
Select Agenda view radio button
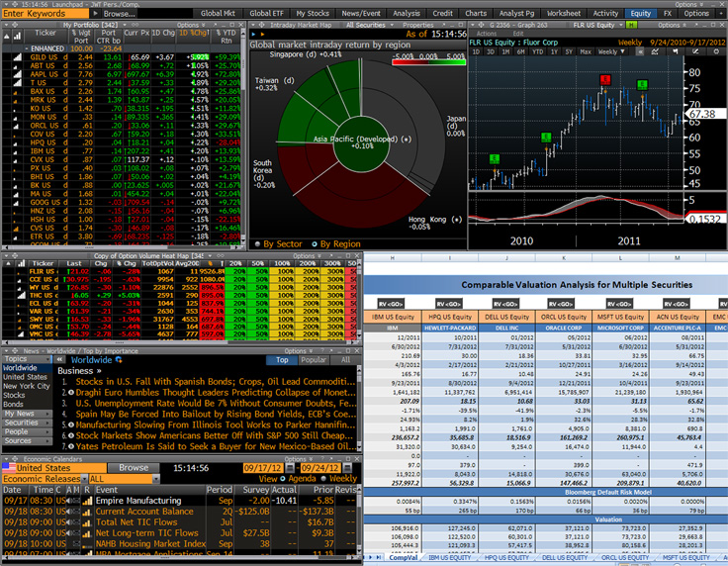tap(282, 479)
